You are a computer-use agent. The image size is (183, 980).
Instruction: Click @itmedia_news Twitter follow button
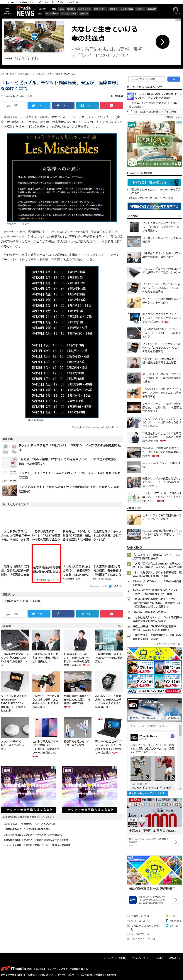[x=147, y=793]
